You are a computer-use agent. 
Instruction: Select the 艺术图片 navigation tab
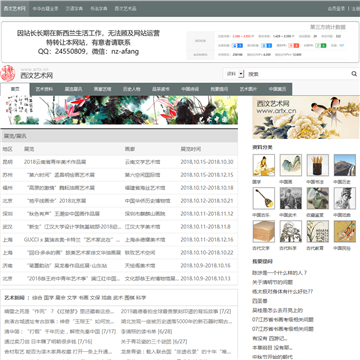coord(248,89)
